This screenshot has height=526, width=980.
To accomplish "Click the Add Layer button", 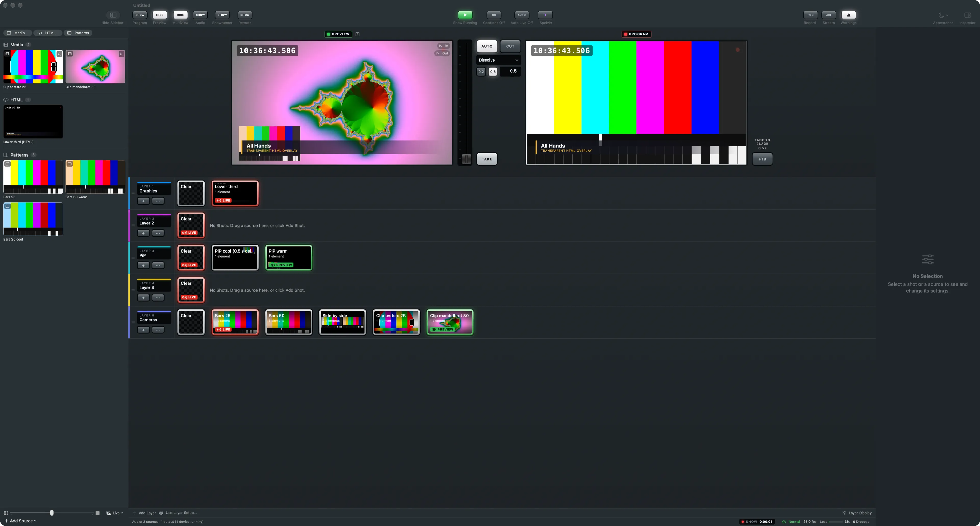I will coord(144,513).
